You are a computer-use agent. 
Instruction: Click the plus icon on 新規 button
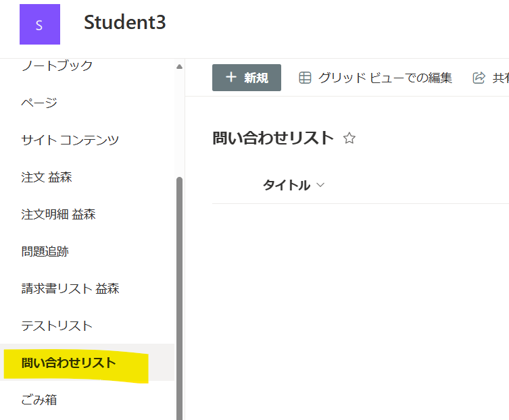point(231,77)
